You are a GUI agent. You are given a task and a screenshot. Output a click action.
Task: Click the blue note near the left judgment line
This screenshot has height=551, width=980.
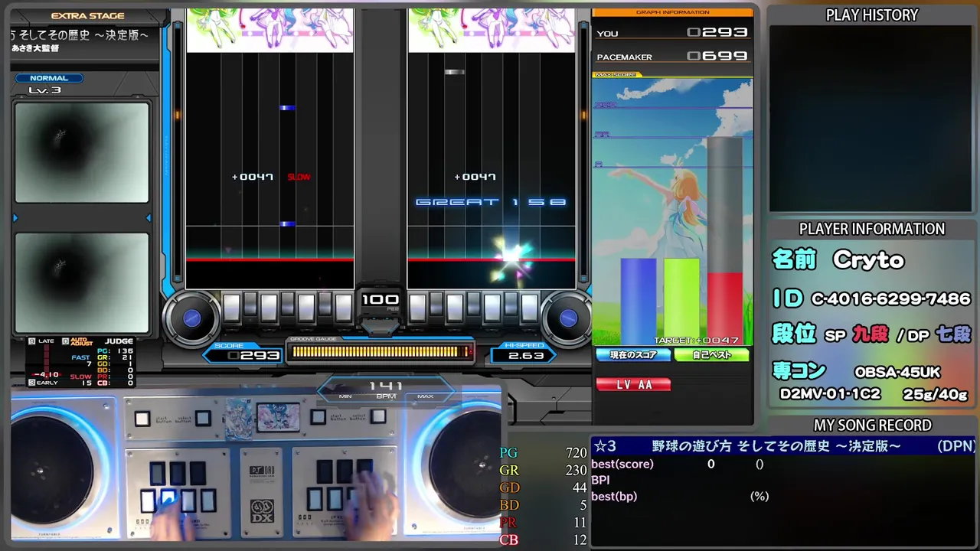[287, 223]
